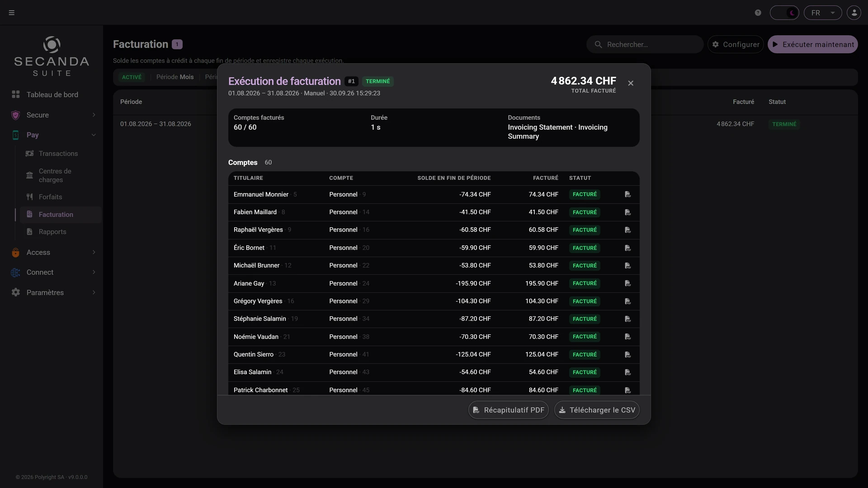Open PDF for Stéphanie Salamin row
Viewport: 868px width, 488px height.
(627, 319)
